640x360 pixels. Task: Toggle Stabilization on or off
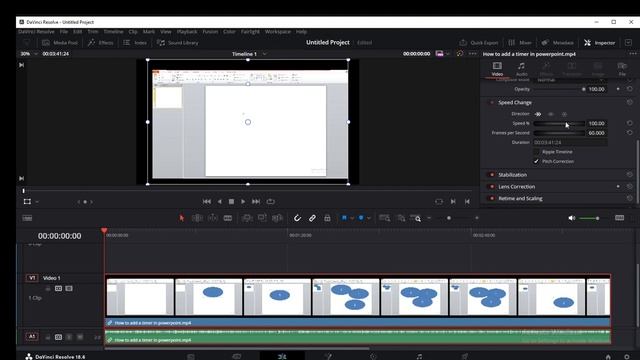click(x=492, y=175)
